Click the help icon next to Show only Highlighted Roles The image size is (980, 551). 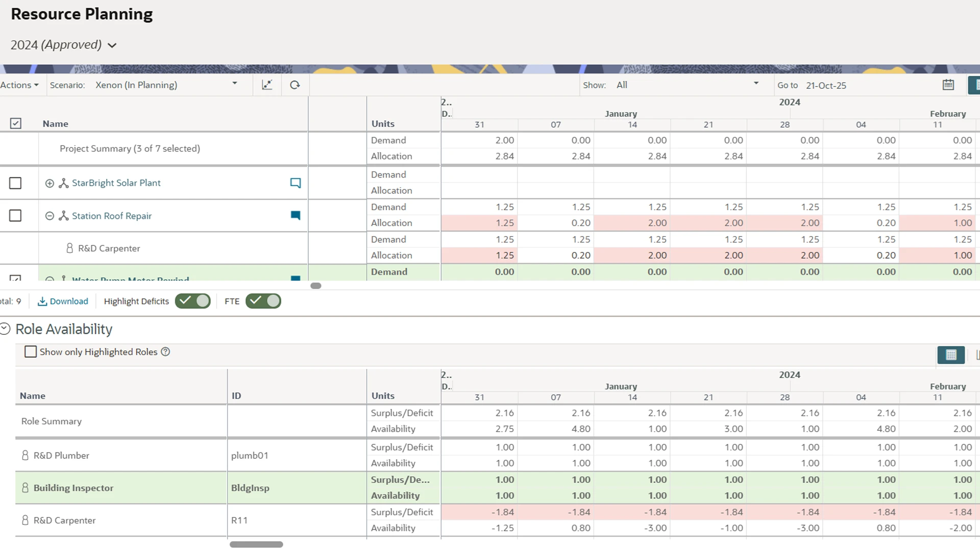pyautogui.click(x=165, y=352)
